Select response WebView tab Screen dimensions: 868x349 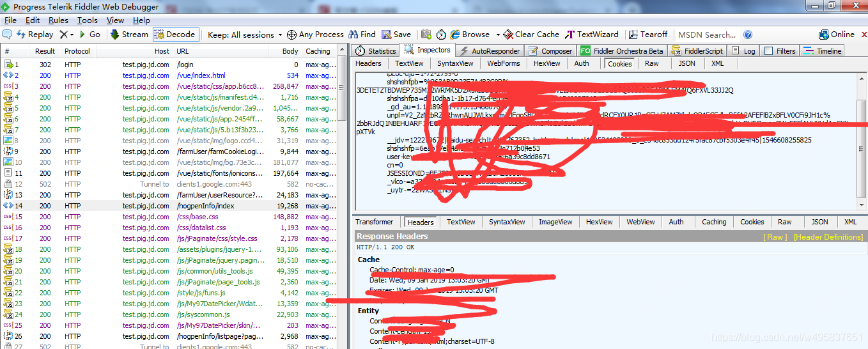(x=640, y=222)
